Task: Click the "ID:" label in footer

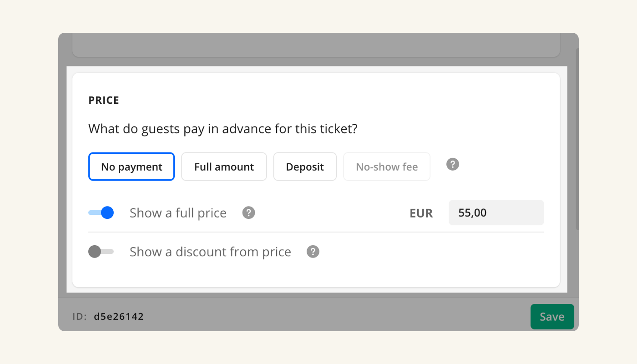Action: [x=80, y=317]
